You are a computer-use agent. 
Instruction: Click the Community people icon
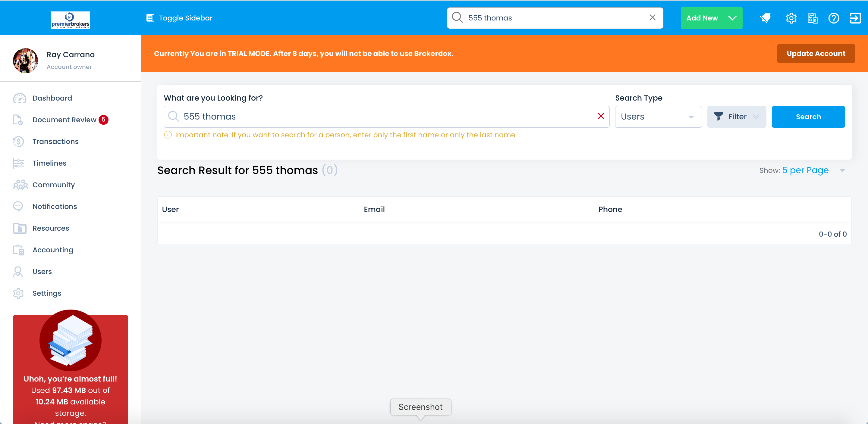coord(20,185)
